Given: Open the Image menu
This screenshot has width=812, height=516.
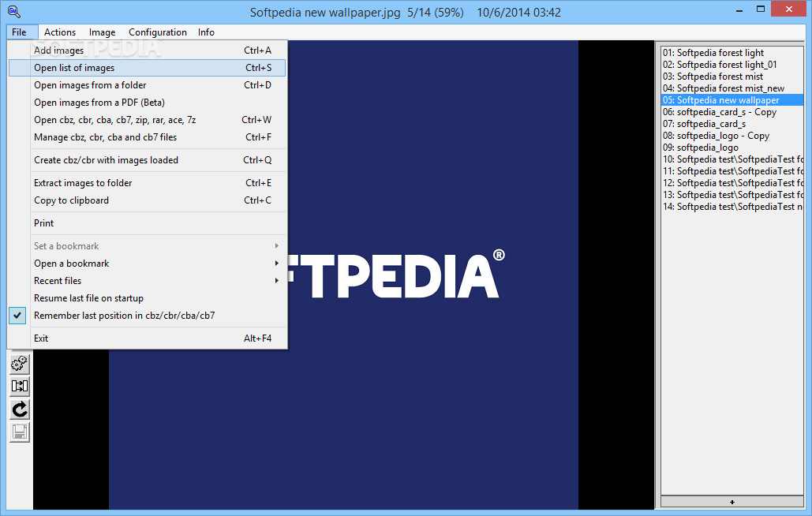Looking at the screenshot, I should point(102,32).
